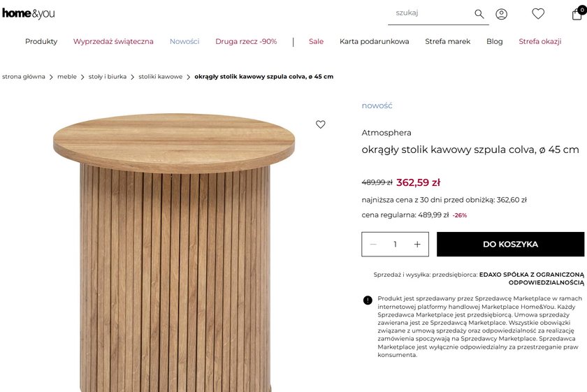Click the search magnifier icon
The image size is (587, 392).
479,14
